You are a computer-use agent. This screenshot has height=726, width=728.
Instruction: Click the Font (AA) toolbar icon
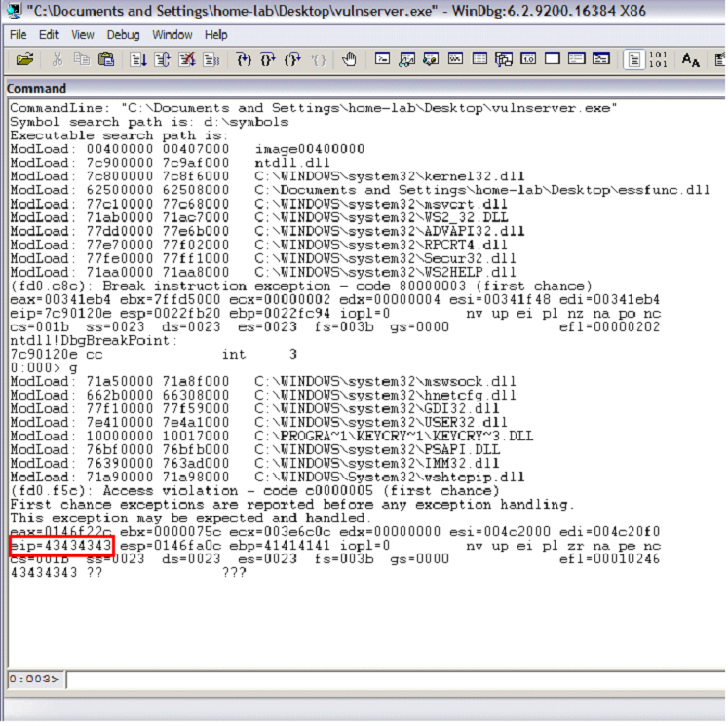691,60
